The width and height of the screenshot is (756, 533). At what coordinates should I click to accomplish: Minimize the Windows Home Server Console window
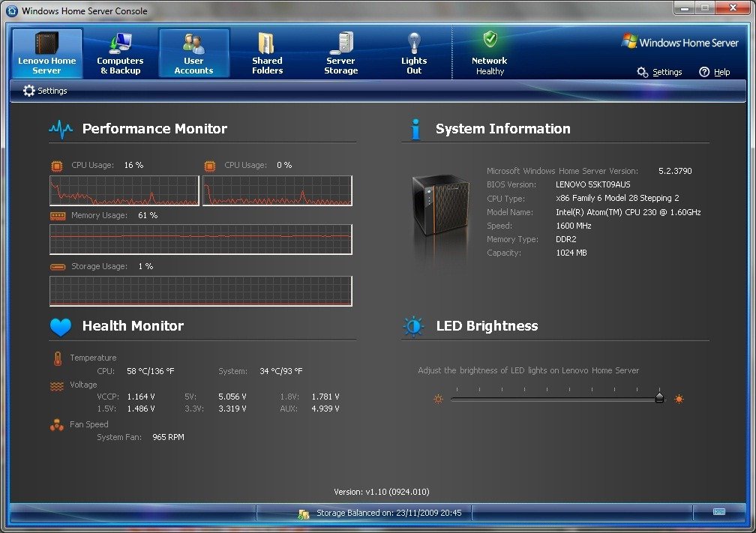(x=684, y=7)
